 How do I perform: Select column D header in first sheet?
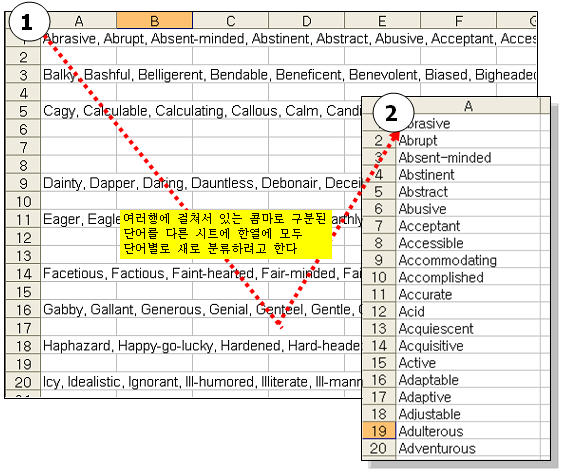click(307, 20)
